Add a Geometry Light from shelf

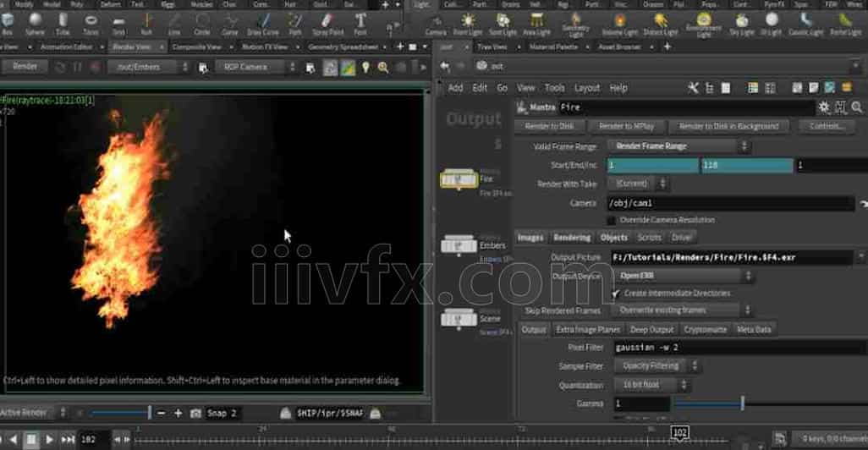tap(576, 25)
